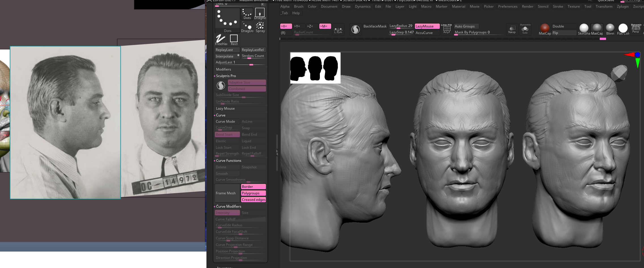Screen dimensions: 644x268
Task: Pick the Flat Color material sphere
Action: click(623, 28)
